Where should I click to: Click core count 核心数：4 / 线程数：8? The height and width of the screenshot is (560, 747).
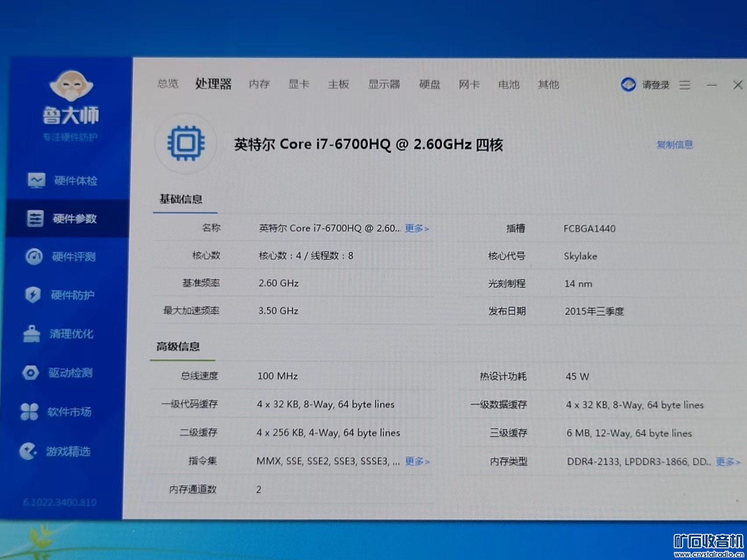306,255
